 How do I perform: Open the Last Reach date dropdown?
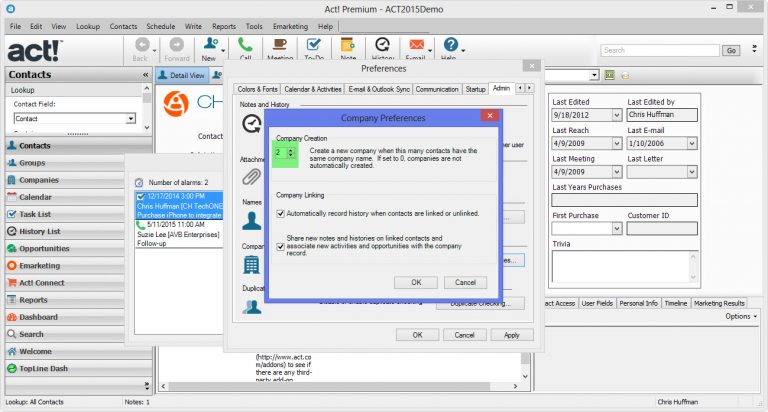(617, 144)
